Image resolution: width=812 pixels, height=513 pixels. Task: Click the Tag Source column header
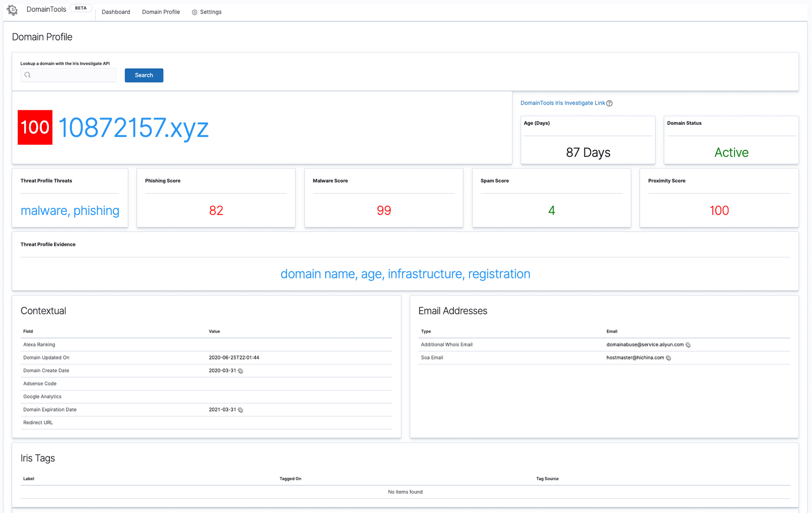point(547,479)
